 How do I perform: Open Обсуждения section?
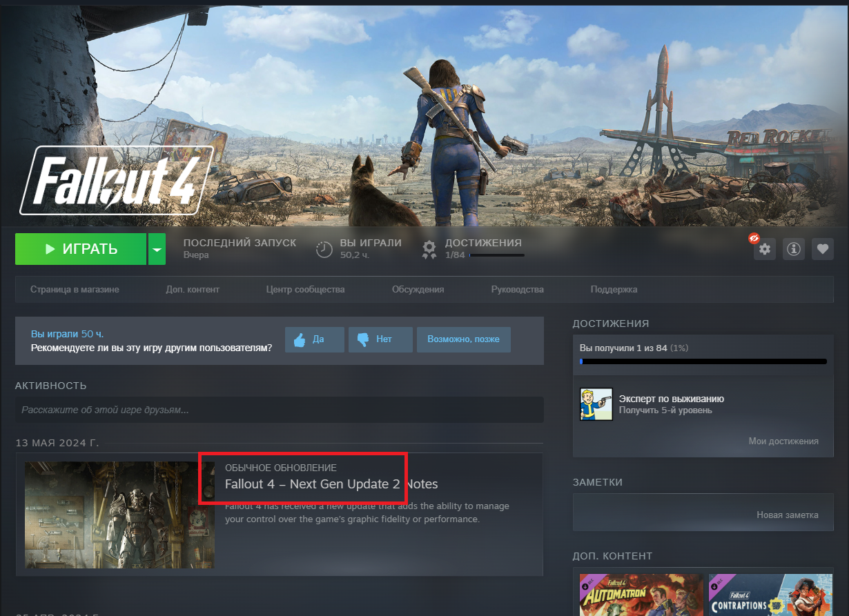418,290
